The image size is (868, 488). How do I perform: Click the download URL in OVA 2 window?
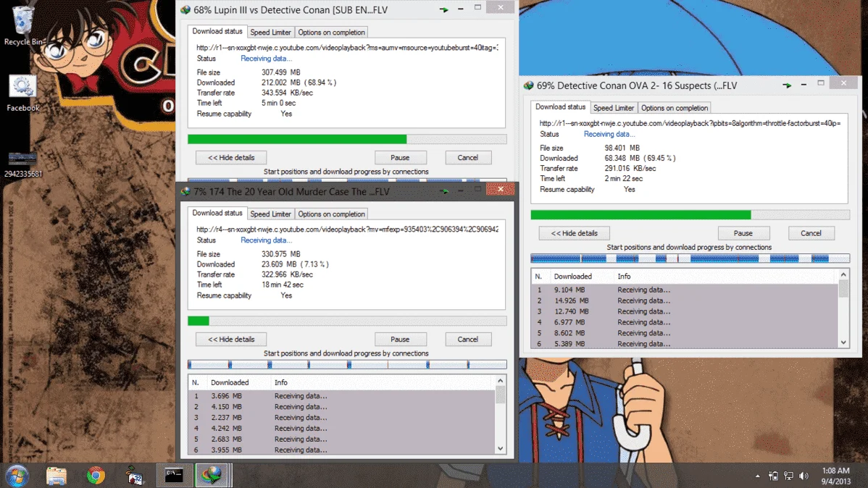click(690, 123)
